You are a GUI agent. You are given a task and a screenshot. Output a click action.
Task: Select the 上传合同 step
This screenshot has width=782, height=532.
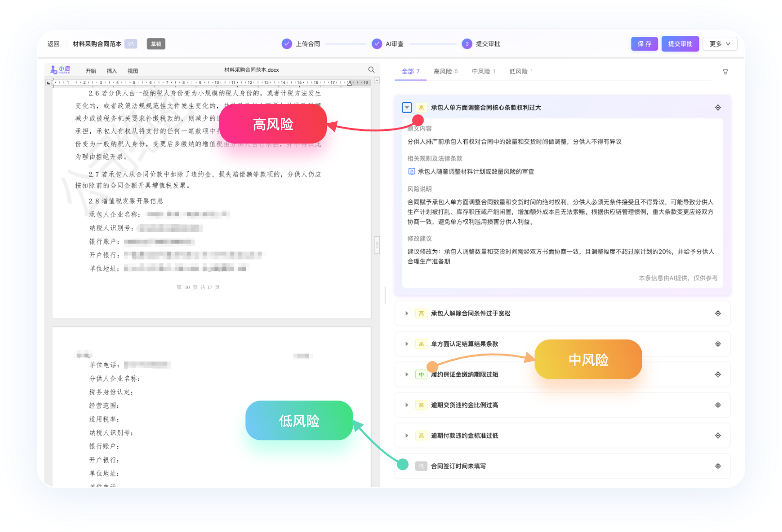(x=301, y=44)
